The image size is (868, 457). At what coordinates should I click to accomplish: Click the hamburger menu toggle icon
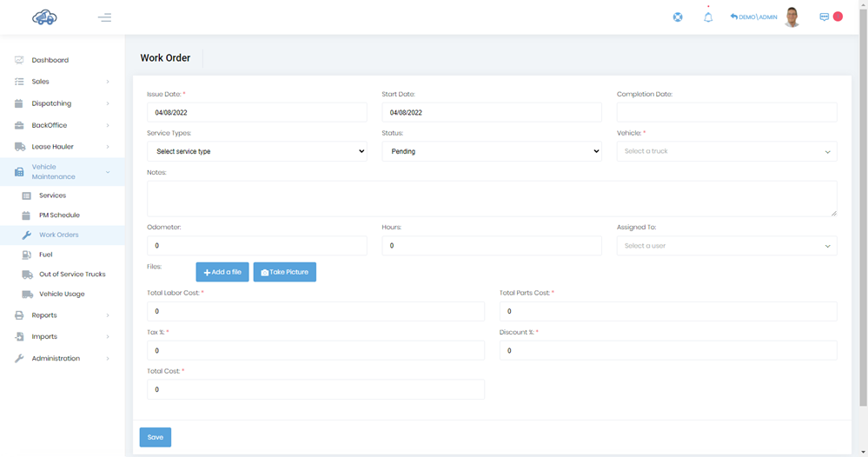click(104, 17)
